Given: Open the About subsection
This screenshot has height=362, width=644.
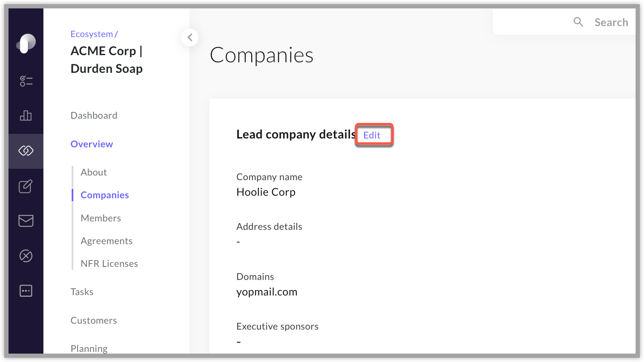Looking at the screenshot, I should 94,172.
